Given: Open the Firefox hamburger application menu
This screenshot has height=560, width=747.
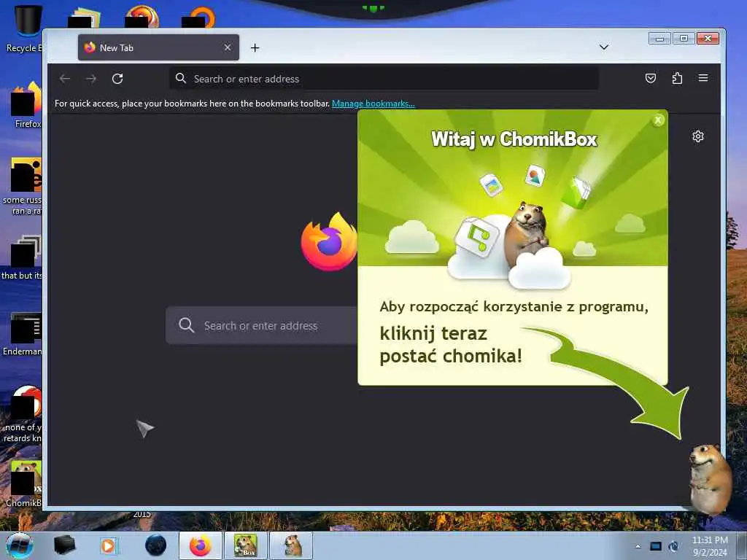Looking at the screenshot, I should coord(703,77).
